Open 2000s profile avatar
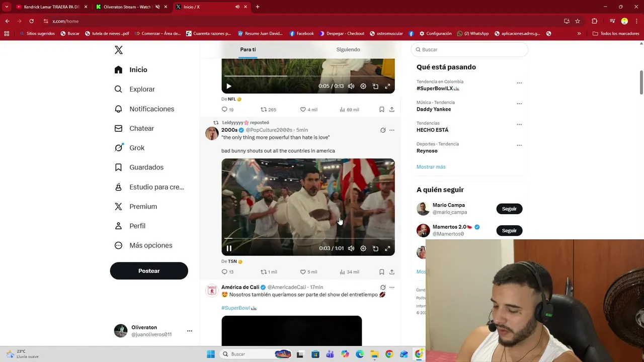This screenshot has width=644, height=362. click(212, 133)
